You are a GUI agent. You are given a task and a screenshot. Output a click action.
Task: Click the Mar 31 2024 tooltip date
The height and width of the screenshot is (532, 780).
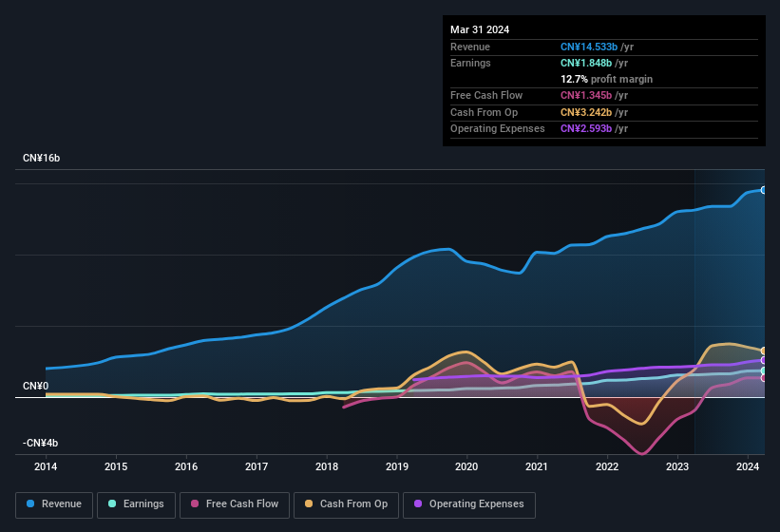coord(480,29)
